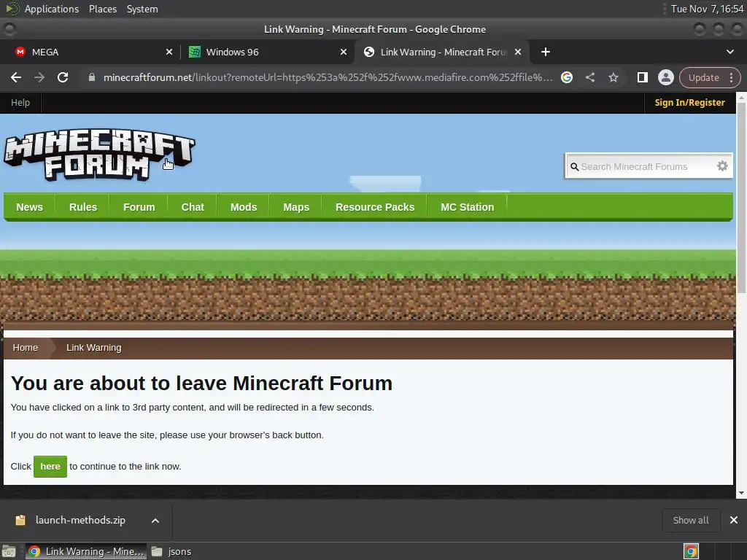Click the Help link
Screen dimensions: 747x560
20,102
